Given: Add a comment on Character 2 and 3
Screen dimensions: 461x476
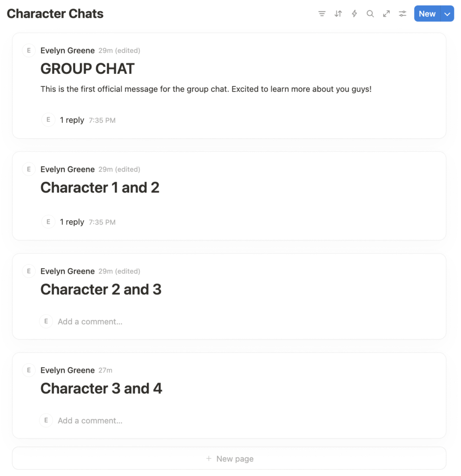Looking at the screenshot, I should tap(90, 322).
